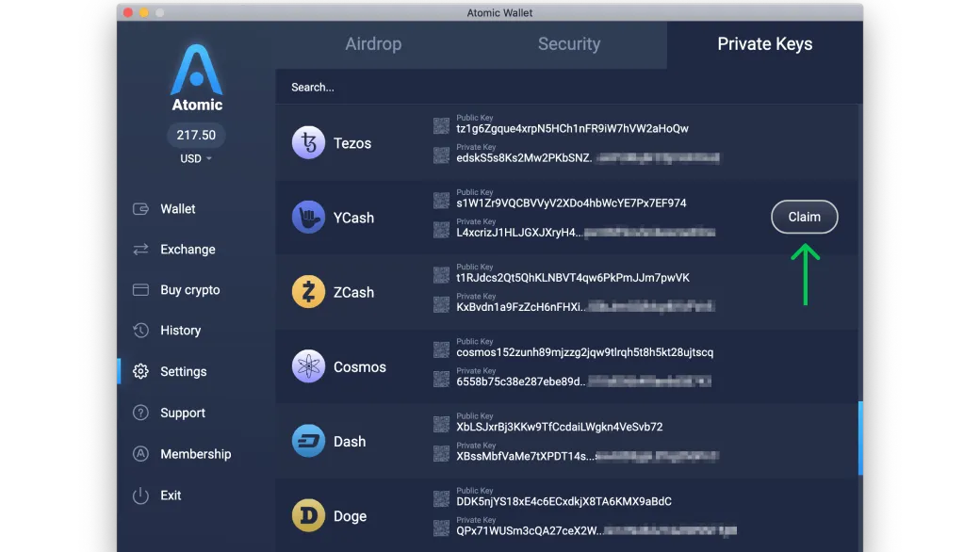Click Doge public key DDK5njYS18xE4c6ECxdkjX8TA6KMX9aBdC
The height and width of the screenshot is (552, 980).
click(x=563, y=501)
